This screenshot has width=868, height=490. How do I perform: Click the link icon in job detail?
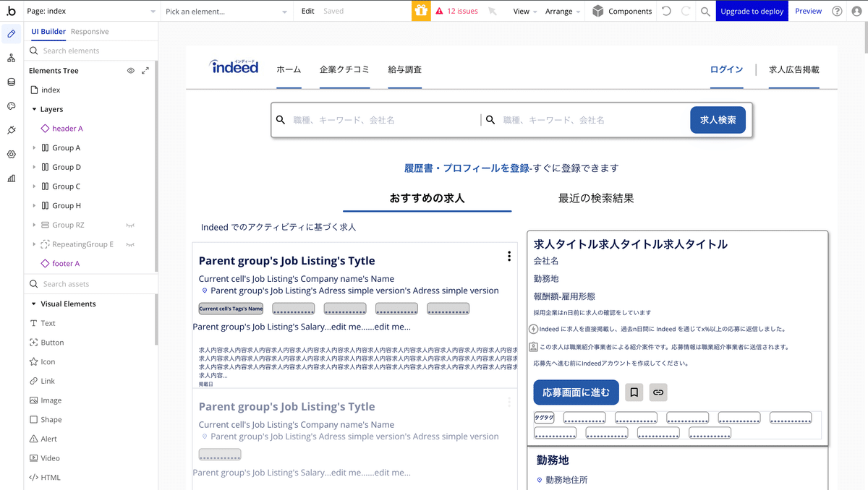(658, 392)
